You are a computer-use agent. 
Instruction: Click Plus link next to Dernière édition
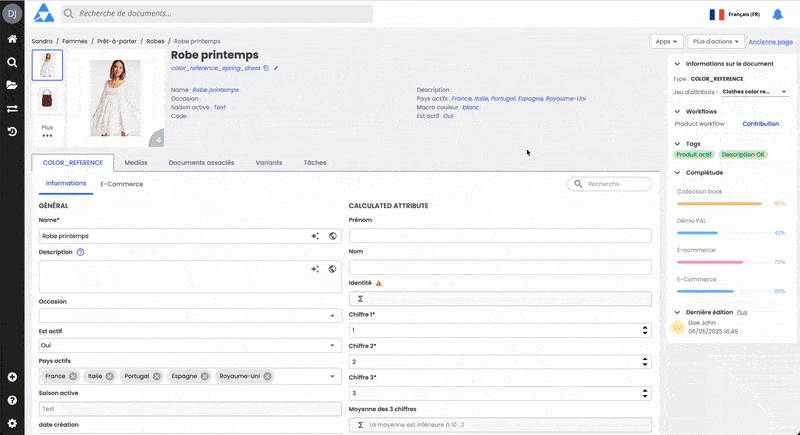tap(742, 312)
